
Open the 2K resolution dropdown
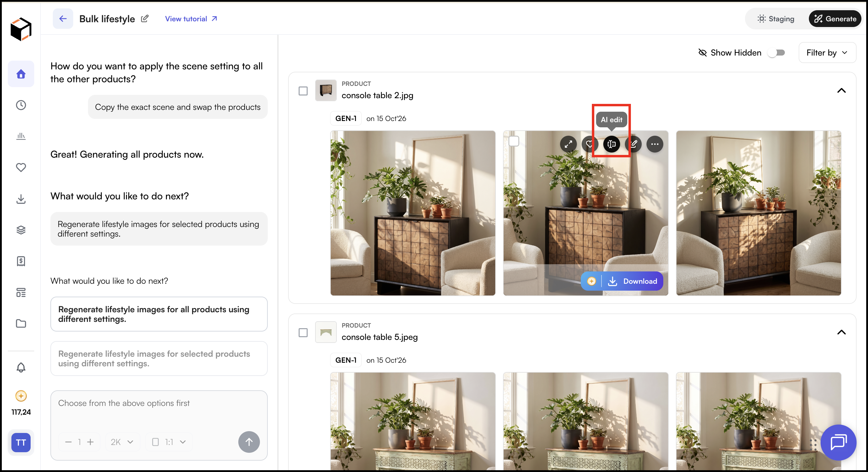coord(122,442)
